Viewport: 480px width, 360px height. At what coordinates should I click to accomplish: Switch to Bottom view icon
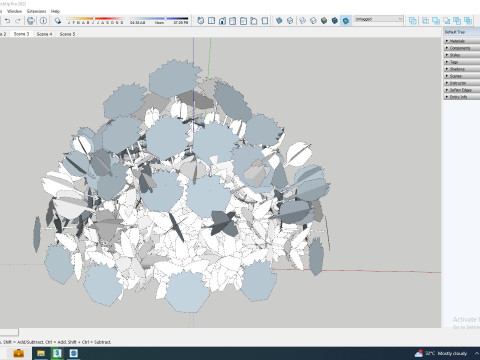tap(265, 21)
